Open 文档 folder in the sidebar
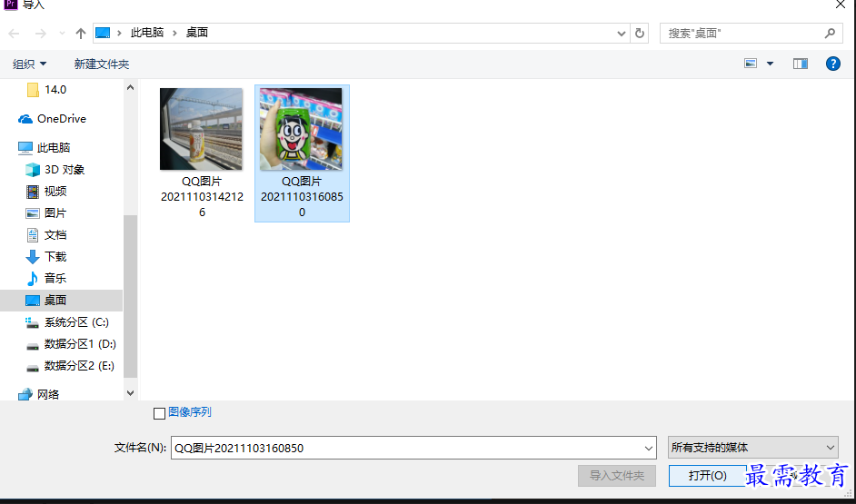856x504 pixels. [46, 235]
